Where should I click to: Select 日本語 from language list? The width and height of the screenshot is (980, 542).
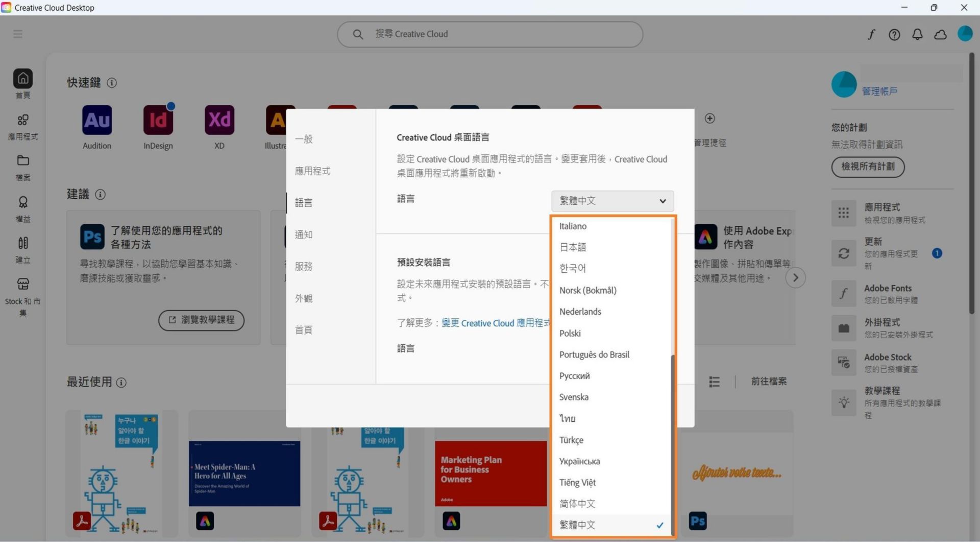[x=611, y=247]
